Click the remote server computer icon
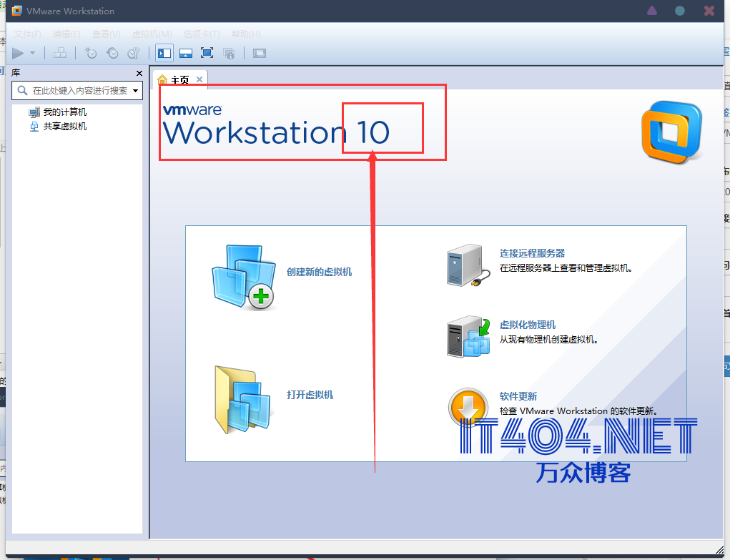The image size is (730, 560). (x=468, y=265)
